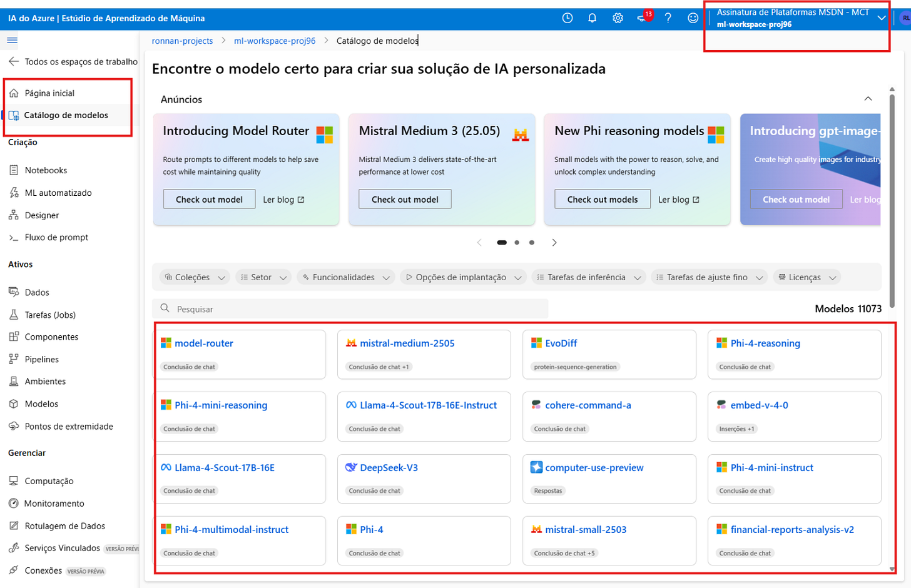Open the recent history clock icon
Screen dimensions: 911x588
point(567,18)
